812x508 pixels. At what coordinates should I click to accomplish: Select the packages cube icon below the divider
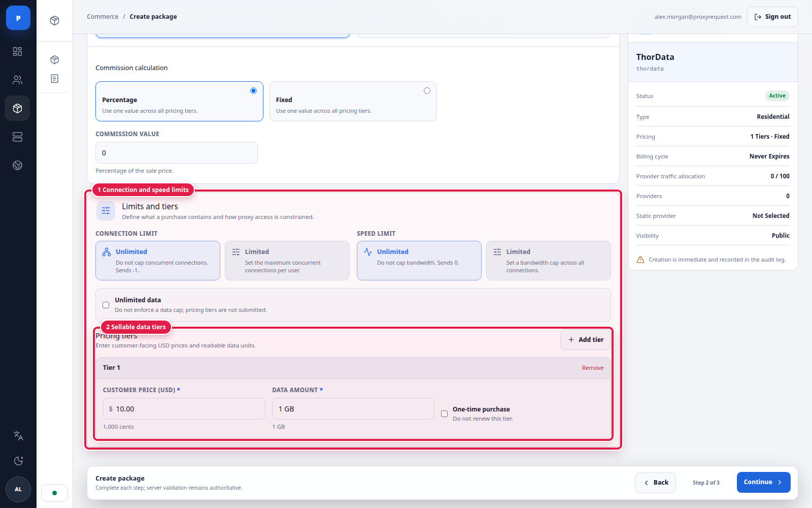pos(55,60)
